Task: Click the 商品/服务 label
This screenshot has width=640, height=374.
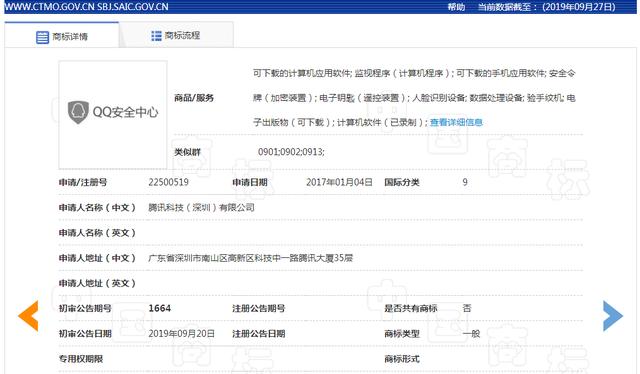Action: click(194, 98)
